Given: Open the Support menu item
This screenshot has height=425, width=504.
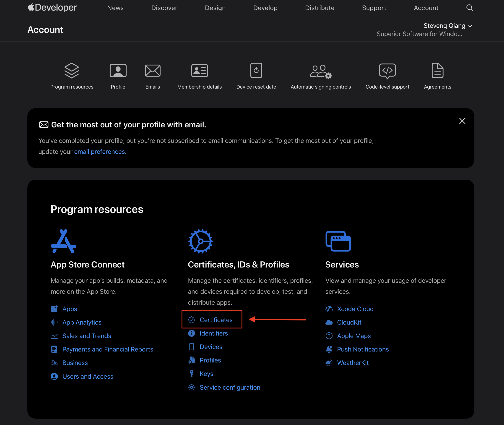Looking at the screenshot, I should tap(374, 8).
